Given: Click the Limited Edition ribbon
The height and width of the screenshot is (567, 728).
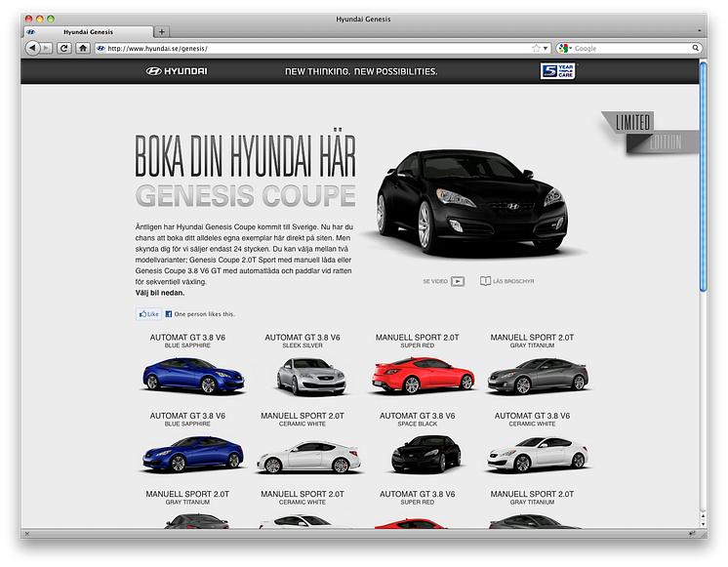Looking at the screenshot, I should pos(650,133).
